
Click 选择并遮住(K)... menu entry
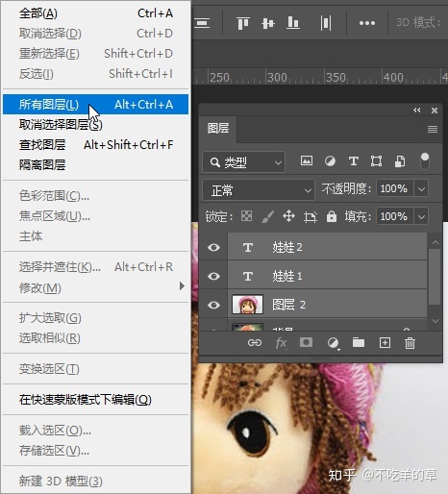(x=95, y=267)
